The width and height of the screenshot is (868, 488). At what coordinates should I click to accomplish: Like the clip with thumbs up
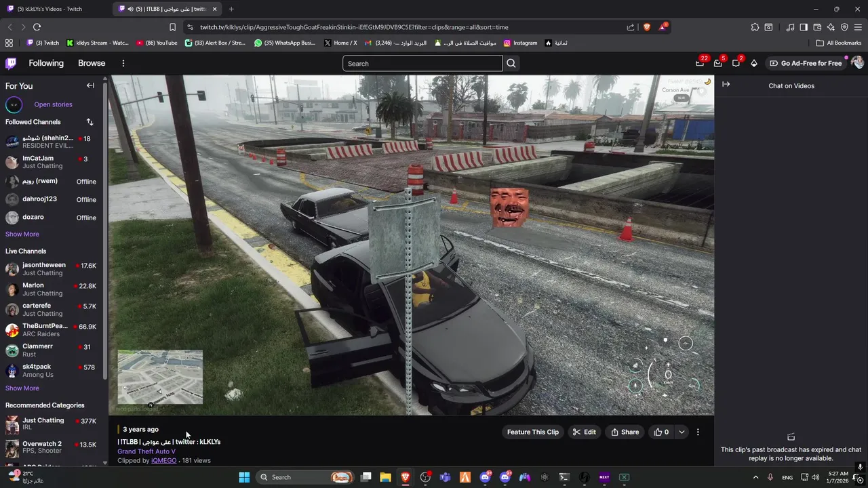click(661, 432)
